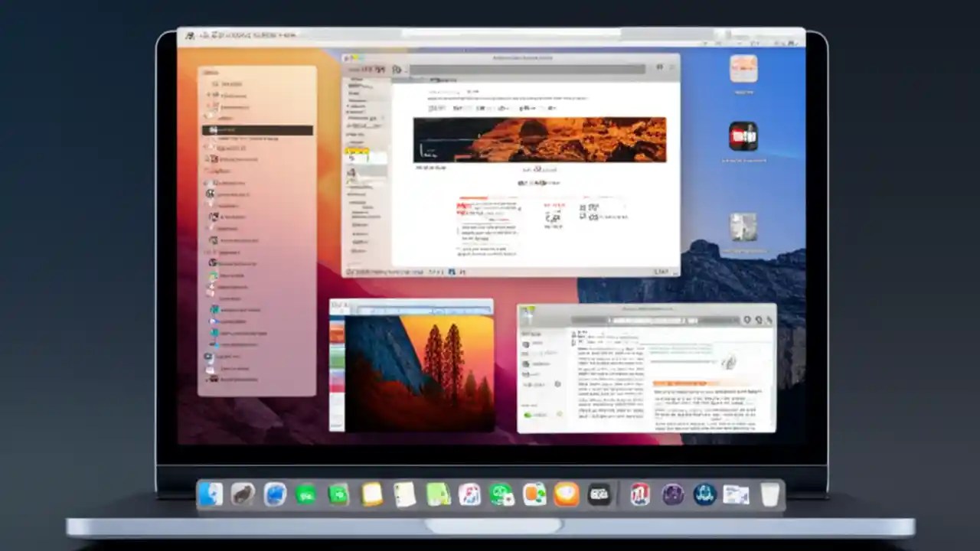Toggle the reader view control at the window's top right
Viewport: 980px width, 551px height.
point(659,67)
